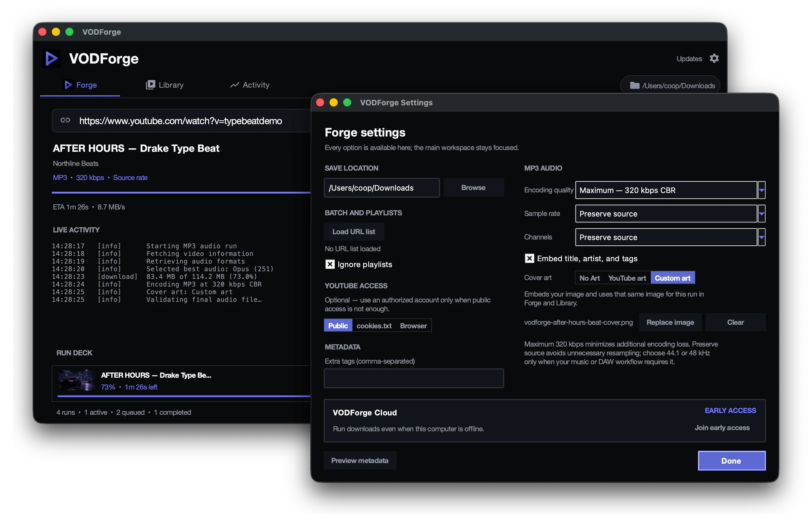Click the VODForge play-logo icon in the header

coord(51,58)
